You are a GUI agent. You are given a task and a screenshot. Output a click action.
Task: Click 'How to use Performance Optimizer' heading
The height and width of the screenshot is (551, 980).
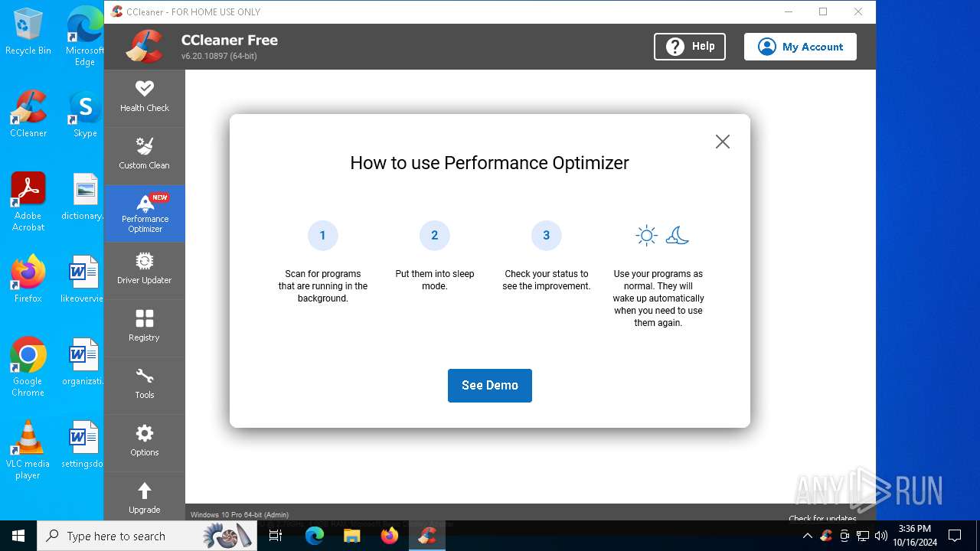coord(490,163)
